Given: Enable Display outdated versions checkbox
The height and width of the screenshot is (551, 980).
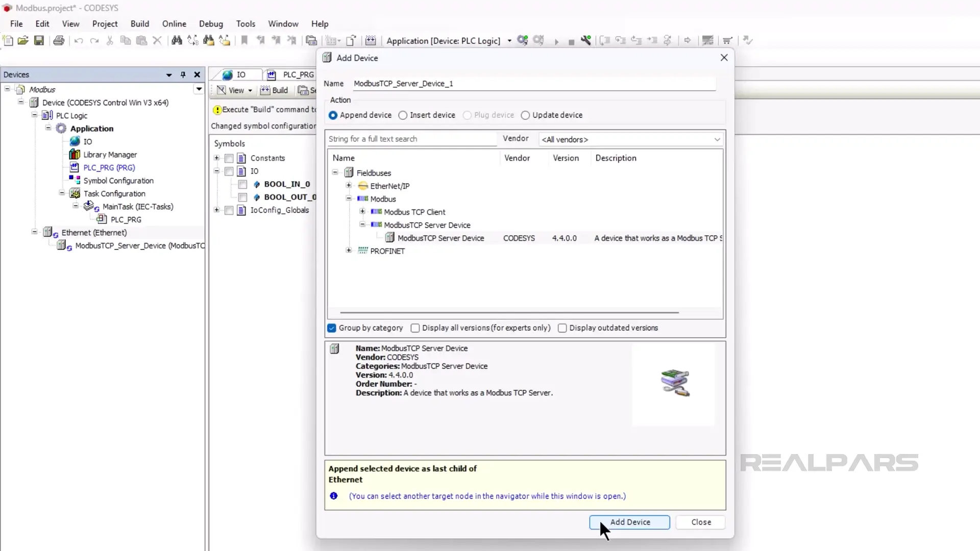Looking at the screenshot, I should tap(562, 328).
